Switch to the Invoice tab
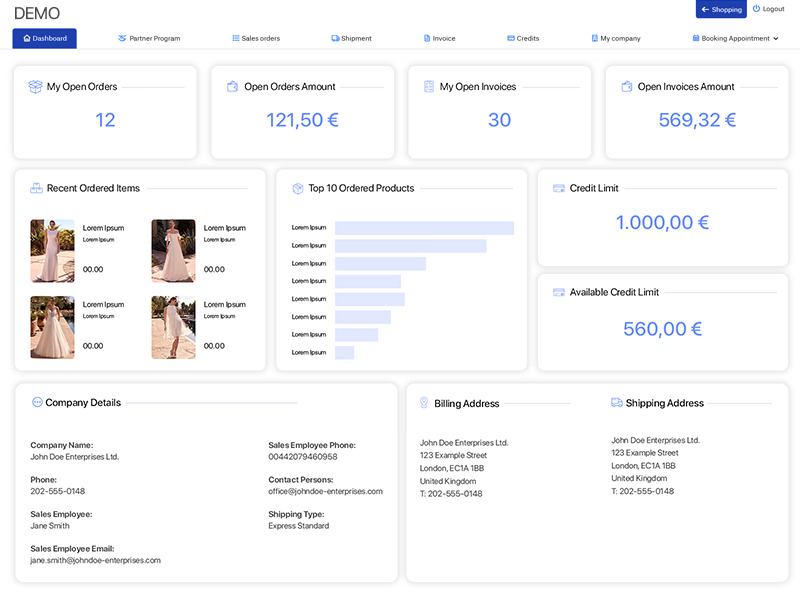This screenshot has height=599, width=800. point(439,38)
